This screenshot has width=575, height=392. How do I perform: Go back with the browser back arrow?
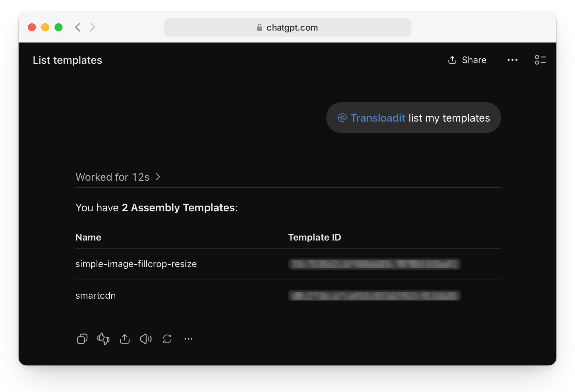[x=78, y=27]
